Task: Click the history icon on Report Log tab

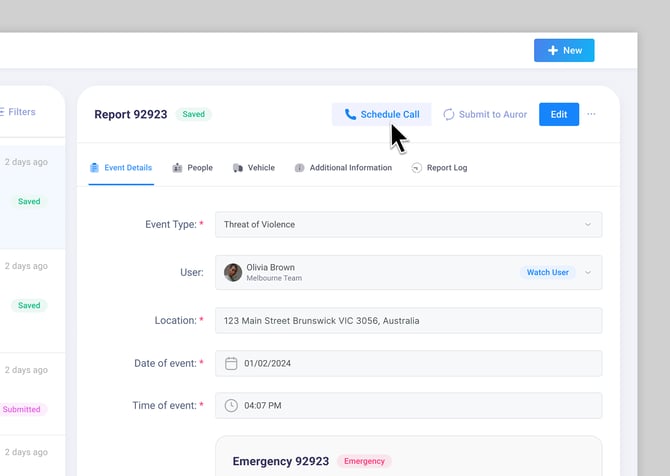Action: 417,168
